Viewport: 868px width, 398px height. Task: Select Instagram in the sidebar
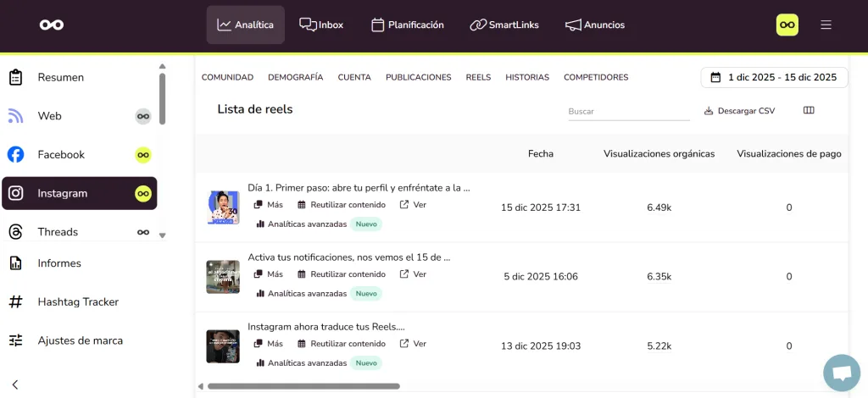click(79, 193)
